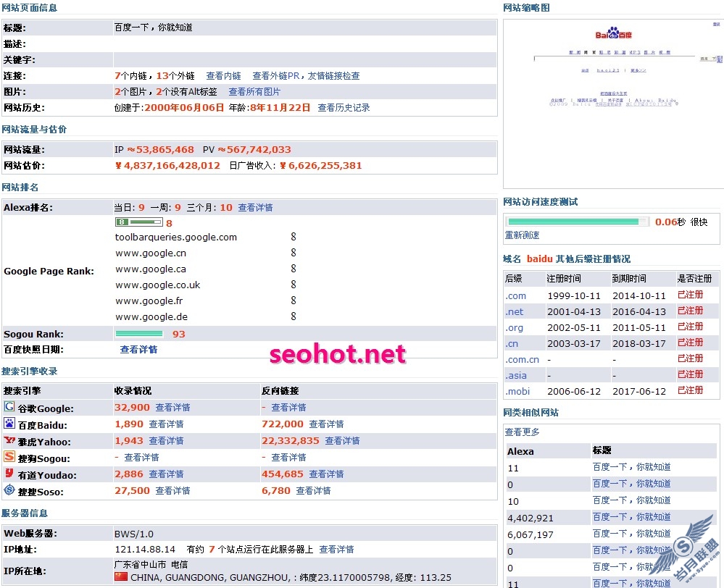Screen dimensions: 724x588
Task: Click the Sogou icon in search engine list
Action: pos(9,457)
